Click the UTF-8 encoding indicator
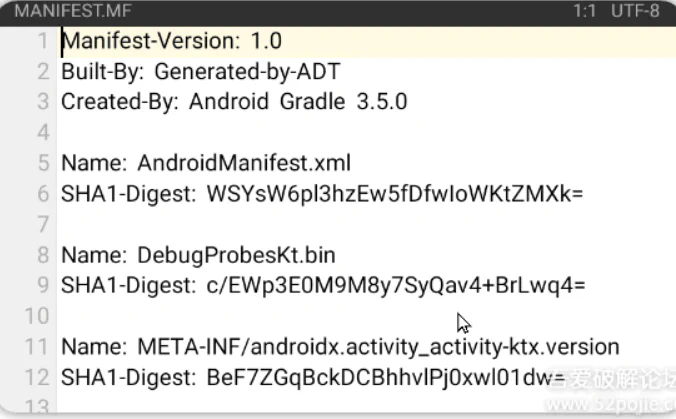676x419 pixels. (635, 10)
